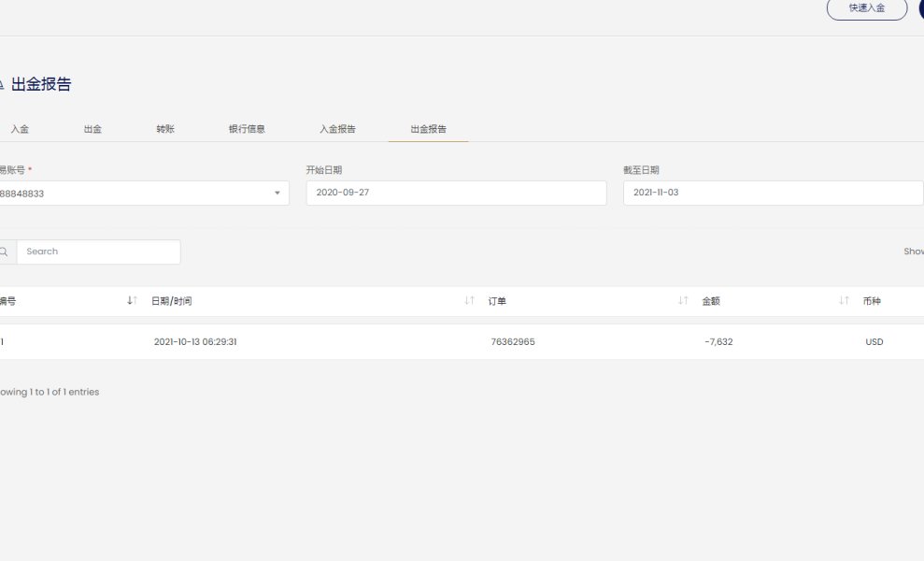
Task: Open the 转账 tab
Action: pos(165,129)
